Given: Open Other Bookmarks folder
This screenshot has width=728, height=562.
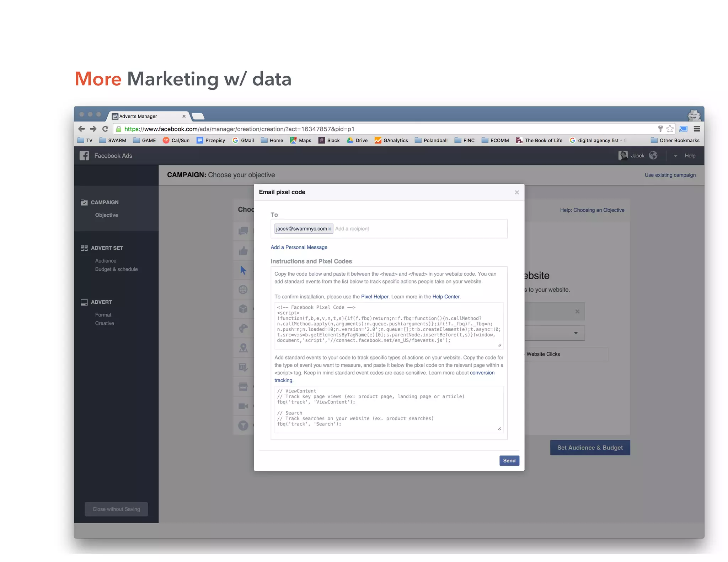Looking at the screenshot, I should pos(675,140).
